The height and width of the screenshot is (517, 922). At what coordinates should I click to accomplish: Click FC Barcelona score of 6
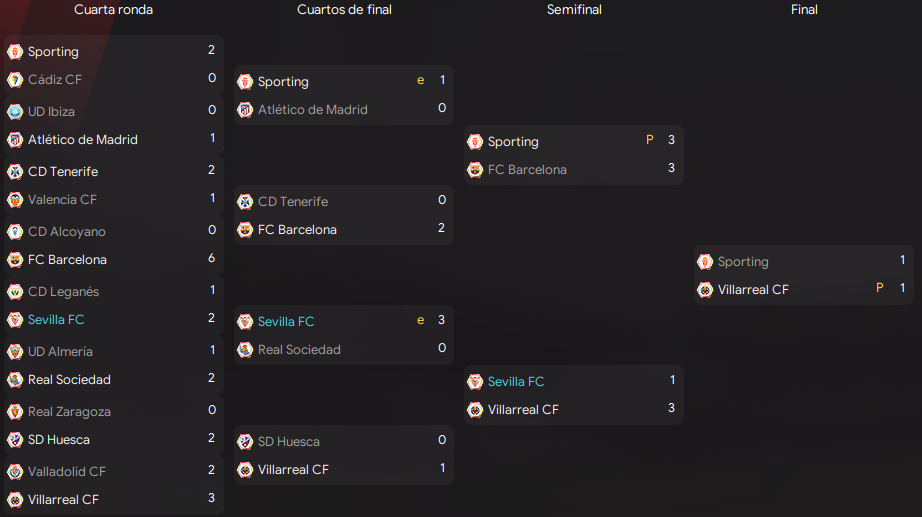click(212, 258)
